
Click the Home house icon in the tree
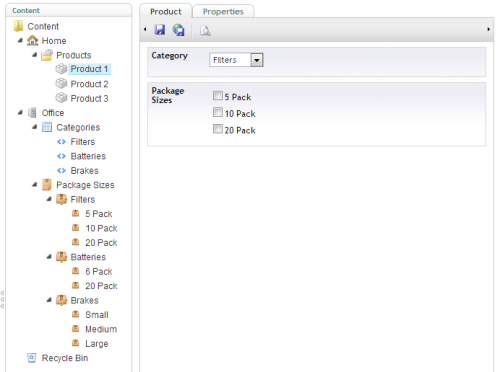tap(32, 41)
